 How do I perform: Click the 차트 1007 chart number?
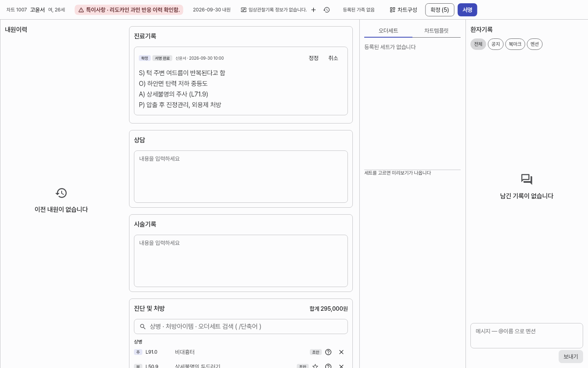[x=17, y=10]
